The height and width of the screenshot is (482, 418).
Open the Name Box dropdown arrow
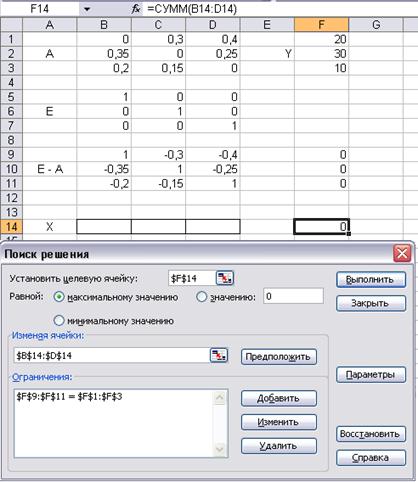(87, 9)
